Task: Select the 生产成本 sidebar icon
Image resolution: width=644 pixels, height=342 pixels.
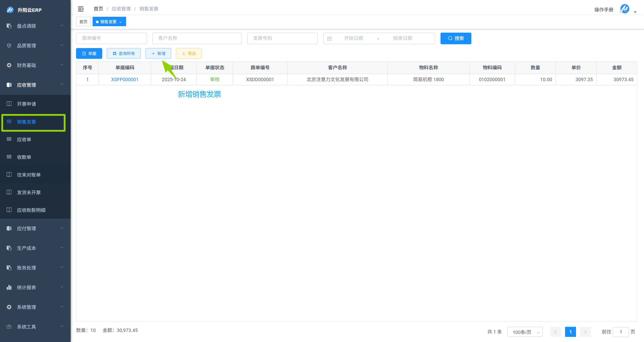Action: [x=9, y=248]
